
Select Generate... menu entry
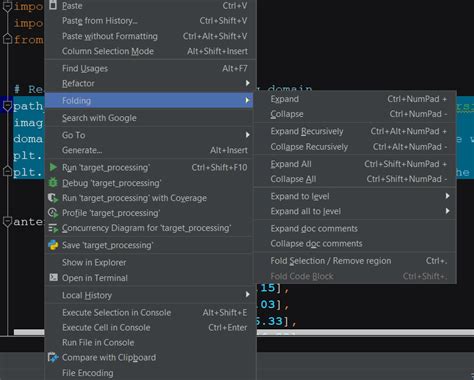pyautogui.click(x=150, y=150)
